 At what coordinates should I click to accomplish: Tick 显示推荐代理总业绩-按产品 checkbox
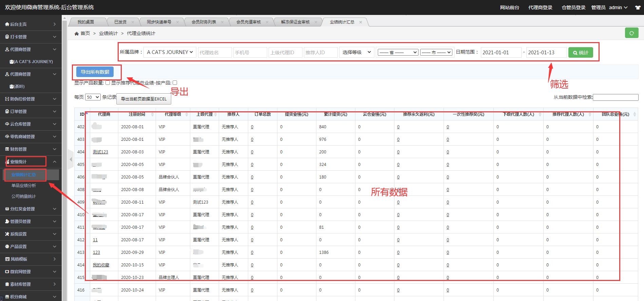175,83
